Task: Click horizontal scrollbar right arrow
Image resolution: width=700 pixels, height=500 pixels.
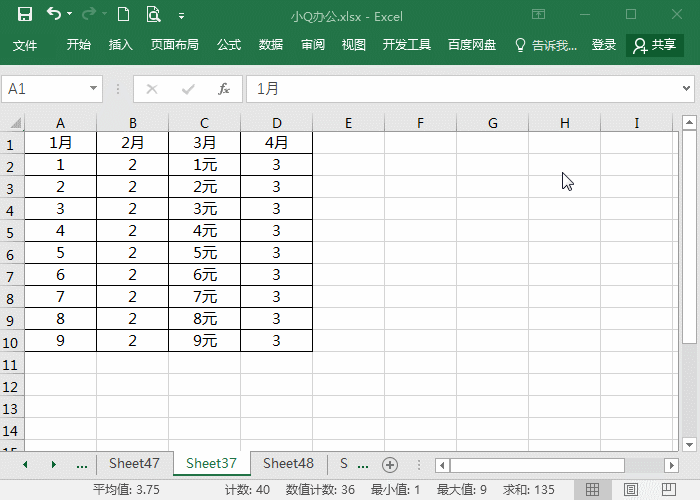Action: point(671,466)
